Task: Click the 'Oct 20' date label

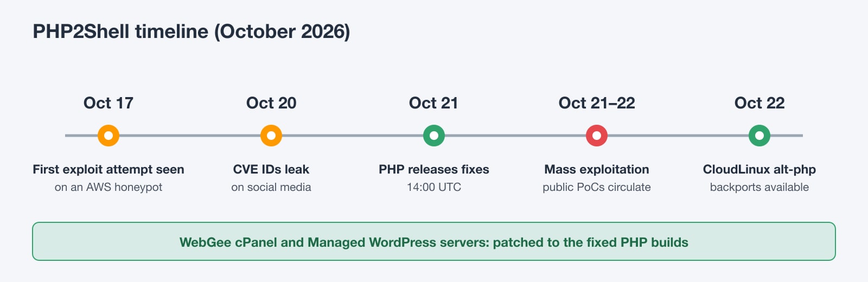Action: (271, 103)
